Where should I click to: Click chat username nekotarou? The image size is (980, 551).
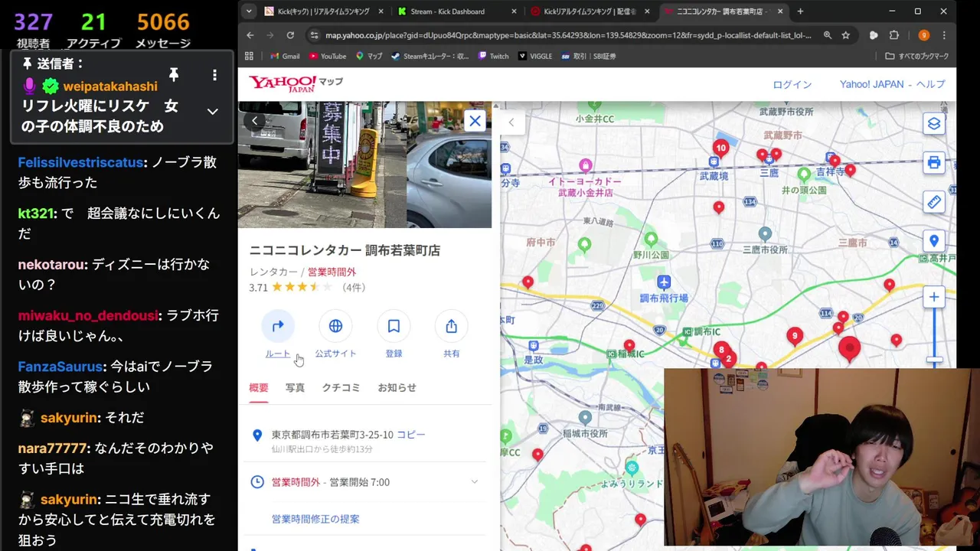coord(51,265)
